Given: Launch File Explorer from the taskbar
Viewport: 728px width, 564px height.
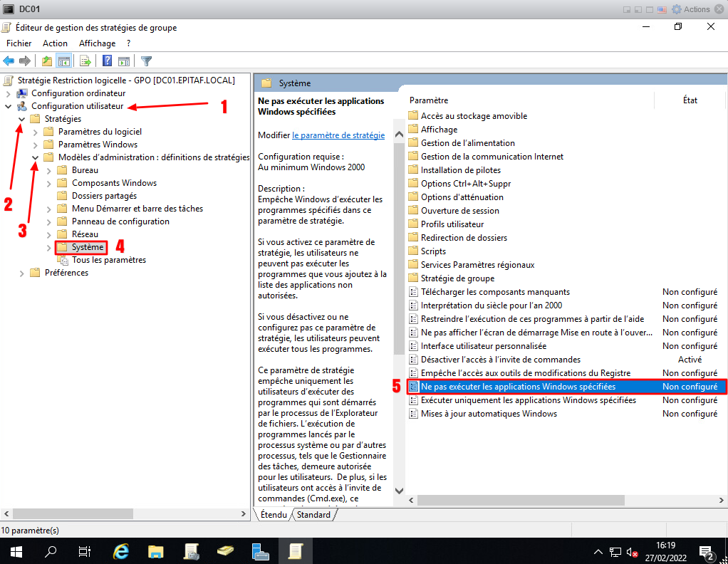Looking at the screenshot, I should (x=156, y=550).
